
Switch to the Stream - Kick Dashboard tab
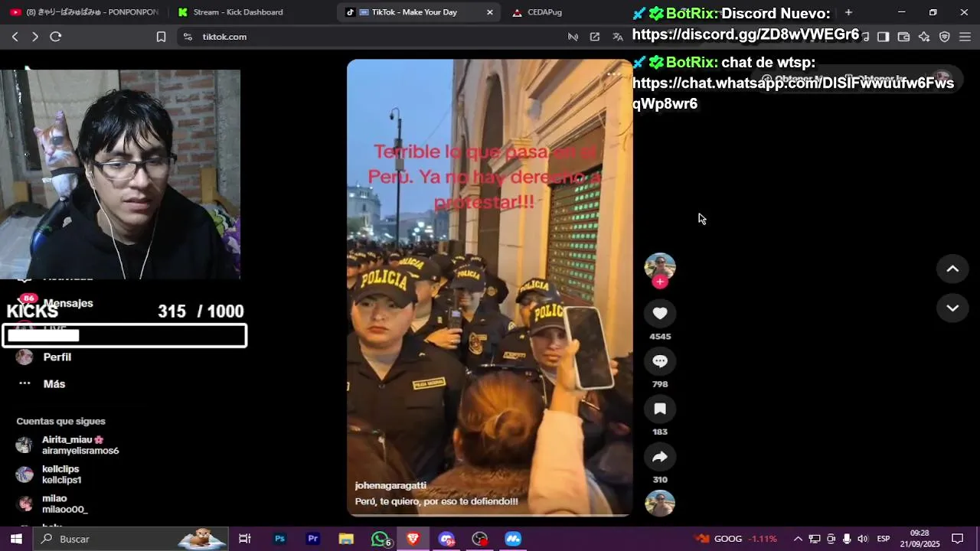coord(238,12)
